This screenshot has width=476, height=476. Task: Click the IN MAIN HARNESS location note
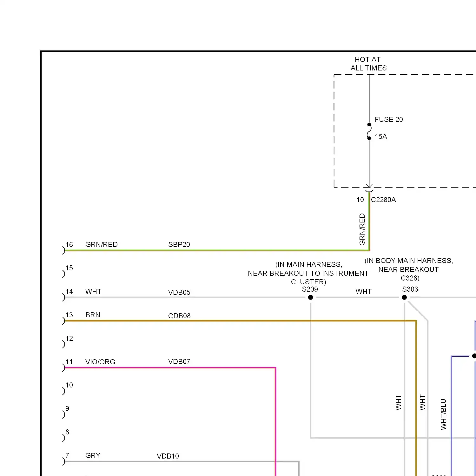click(x=308, y=273)
